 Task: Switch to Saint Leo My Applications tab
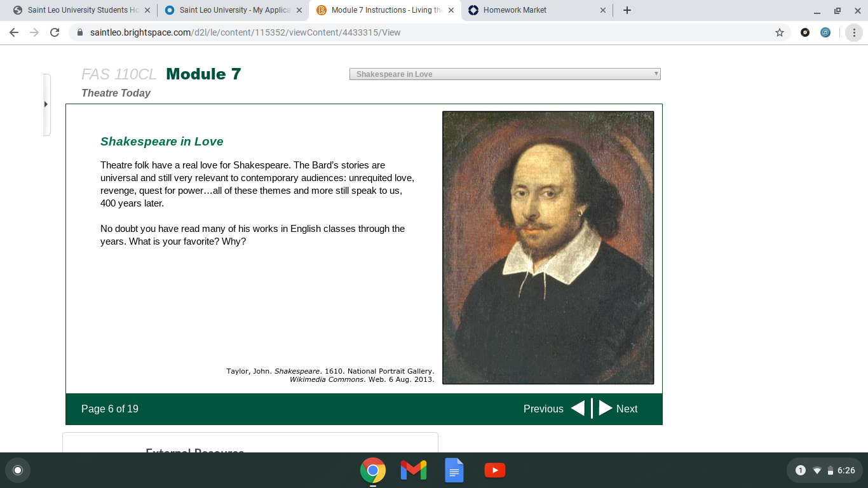(233, 10)
